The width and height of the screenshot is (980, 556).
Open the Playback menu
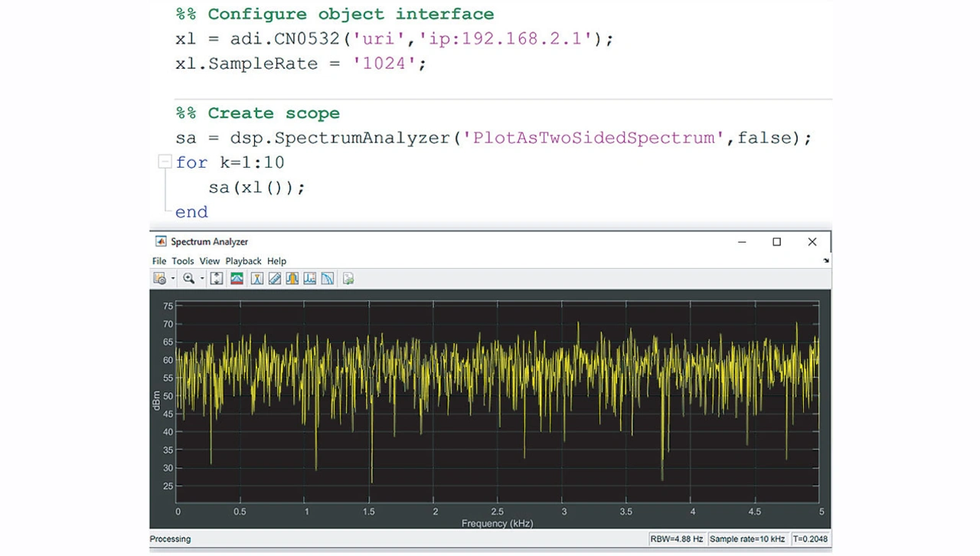243,261
